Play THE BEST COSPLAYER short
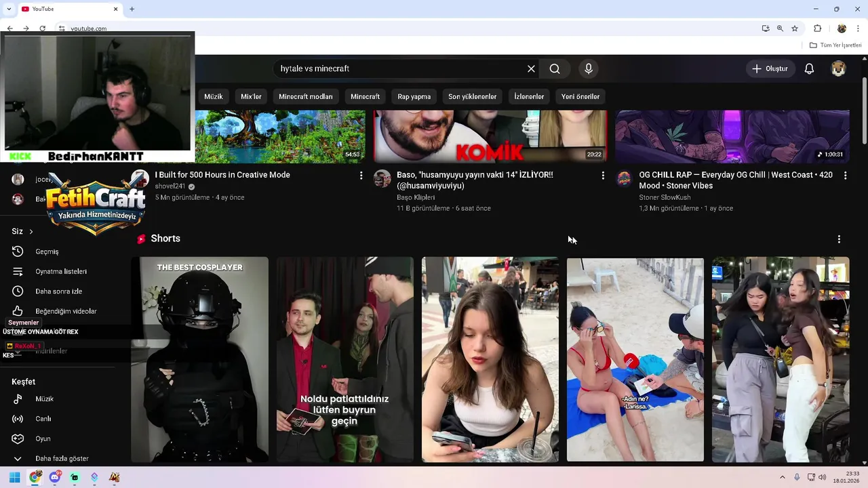The image size is (868, 488). coord(199,359)
